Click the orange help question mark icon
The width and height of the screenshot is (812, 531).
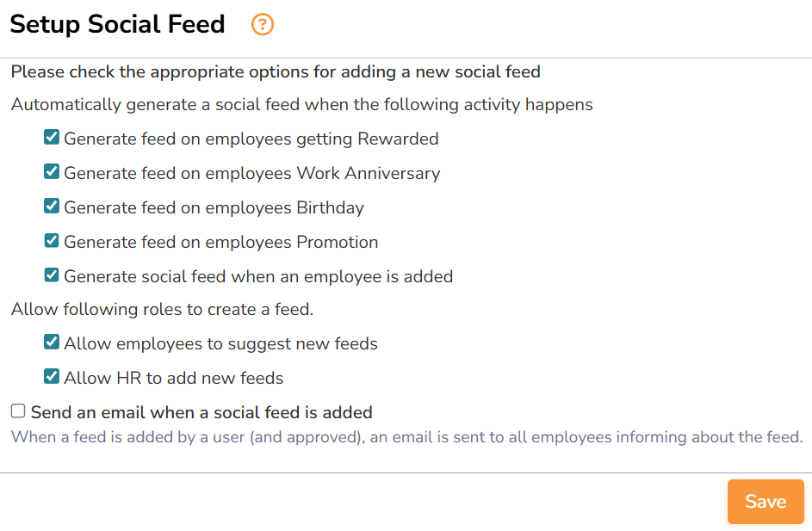[263, 25]
